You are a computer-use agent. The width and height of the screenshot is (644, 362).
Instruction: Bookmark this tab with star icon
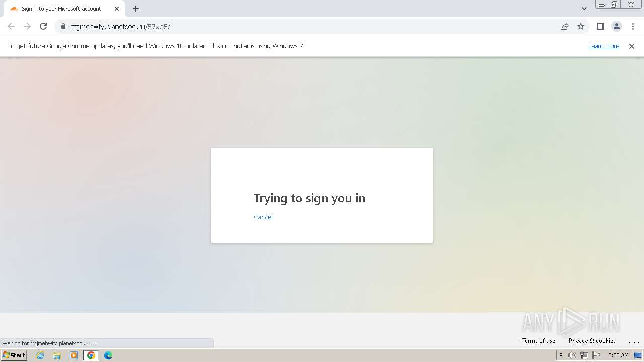[581, 26]
